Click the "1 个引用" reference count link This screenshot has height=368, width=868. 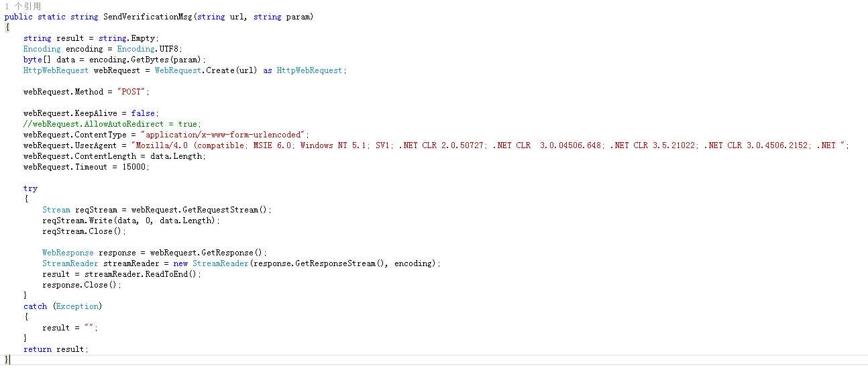tap(23, 6)
